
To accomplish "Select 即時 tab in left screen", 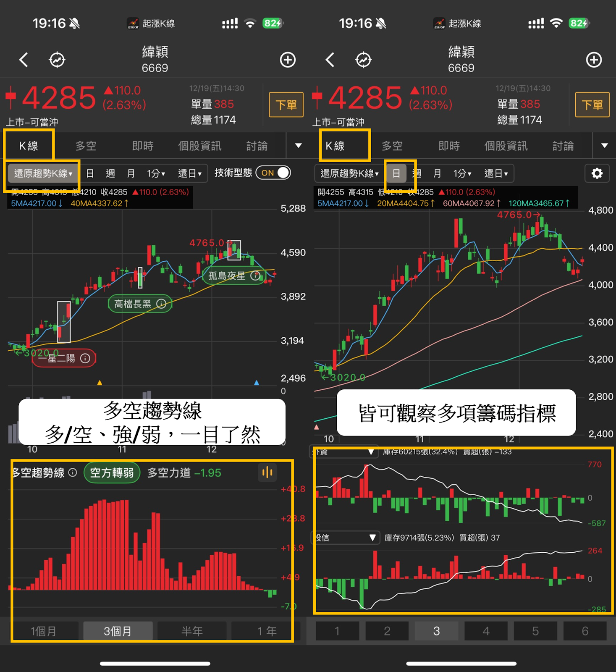I will [x=143, y=146].
